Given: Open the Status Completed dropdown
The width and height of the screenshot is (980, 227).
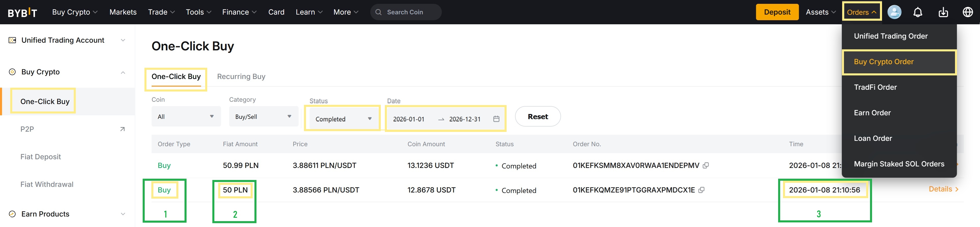Looking at the screenshot, I should tap(344, 119).
